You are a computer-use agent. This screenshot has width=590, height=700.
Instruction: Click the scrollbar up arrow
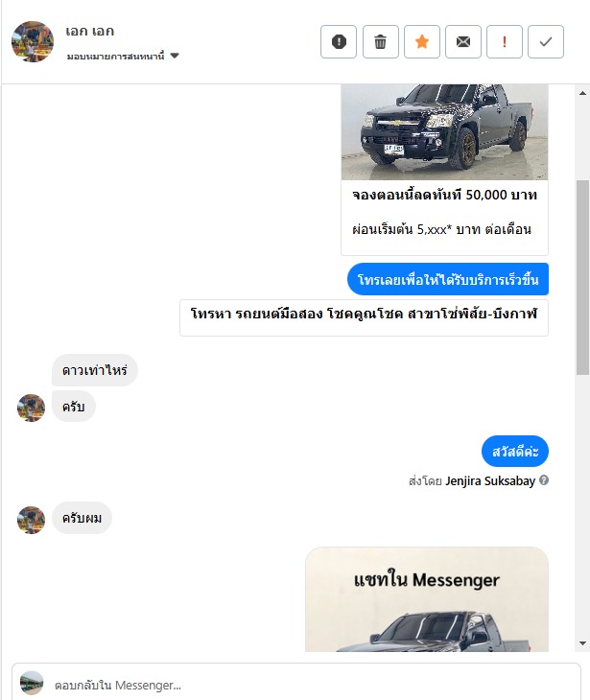(582, 93)
